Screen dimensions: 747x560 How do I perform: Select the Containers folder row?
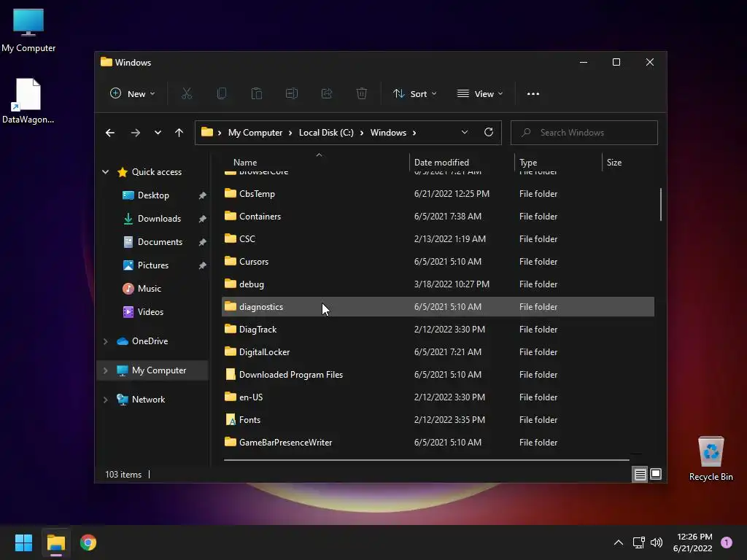438,216
